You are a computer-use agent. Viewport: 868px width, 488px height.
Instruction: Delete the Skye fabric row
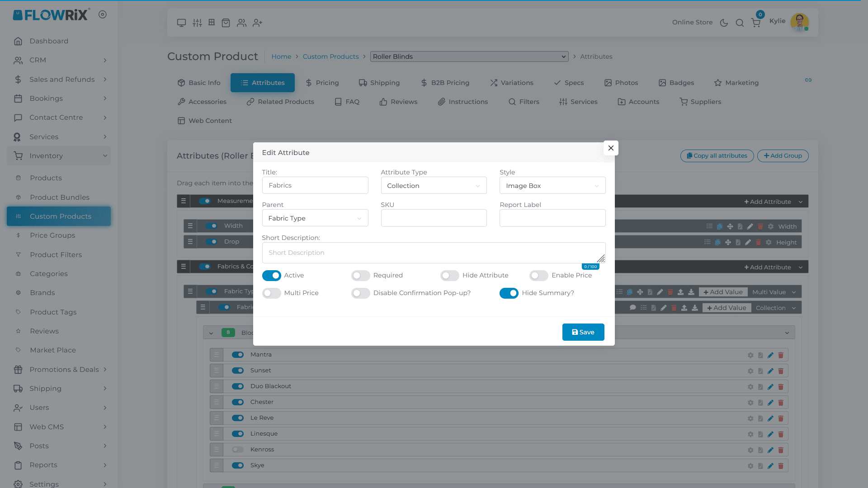(x=781, y=466)
